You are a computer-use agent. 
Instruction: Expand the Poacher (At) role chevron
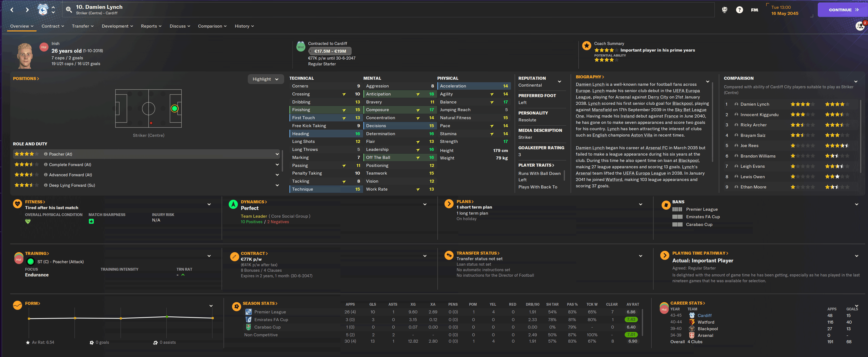[277, 154]
